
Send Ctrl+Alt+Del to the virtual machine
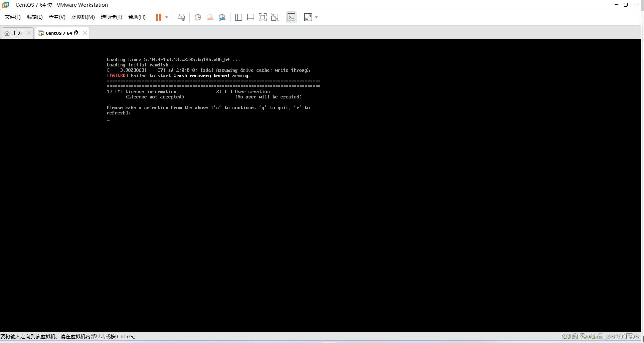pyautogui.click(x=181, y=17)
